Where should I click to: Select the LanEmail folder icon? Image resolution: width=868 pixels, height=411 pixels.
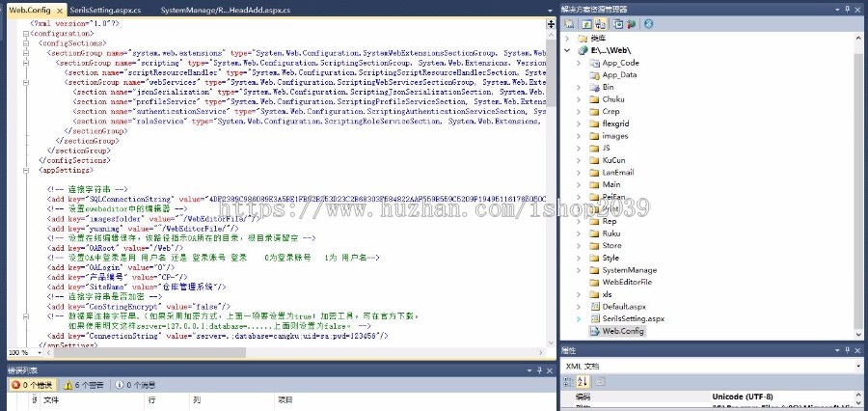click(x=594, y=173)
